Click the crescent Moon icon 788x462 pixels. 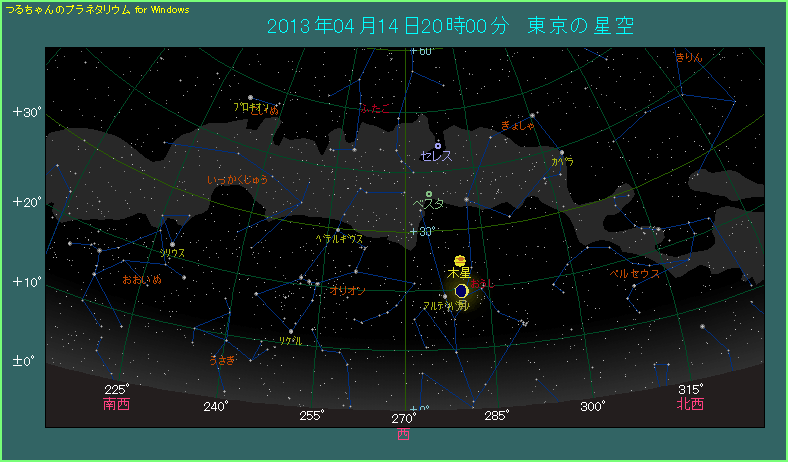(x=461, y=290)
